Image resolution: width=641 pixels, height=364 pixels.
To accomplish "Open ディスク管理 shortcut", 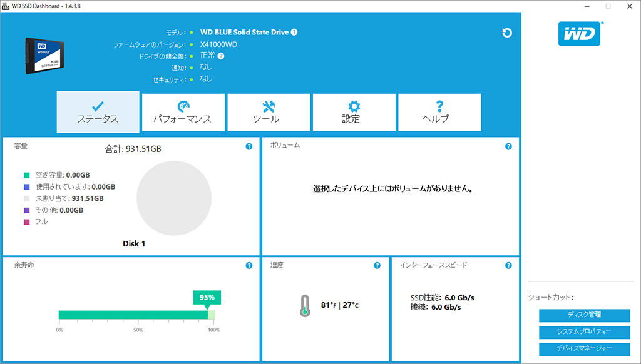I will (x=584, y=315).
